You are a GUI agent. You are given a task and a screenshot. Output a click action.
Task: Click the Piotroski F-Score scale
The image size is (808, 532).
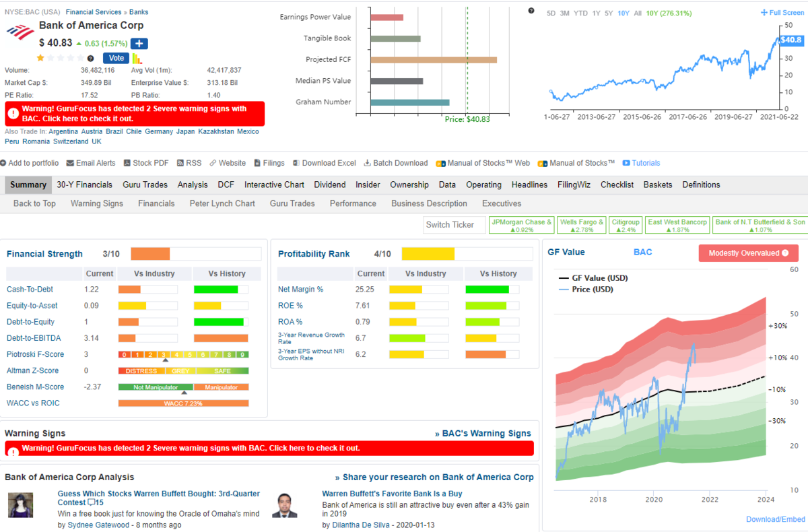tap(183, 354)
